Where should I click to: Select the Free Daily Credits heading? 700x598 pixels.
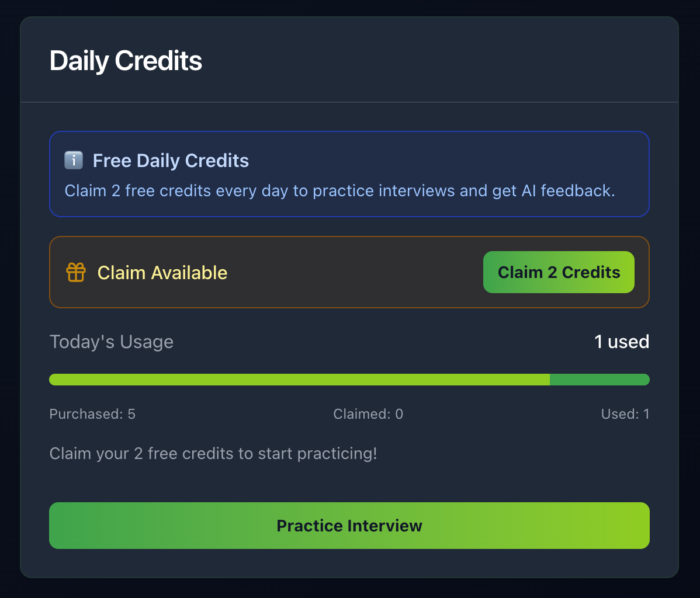pos(171,161)
